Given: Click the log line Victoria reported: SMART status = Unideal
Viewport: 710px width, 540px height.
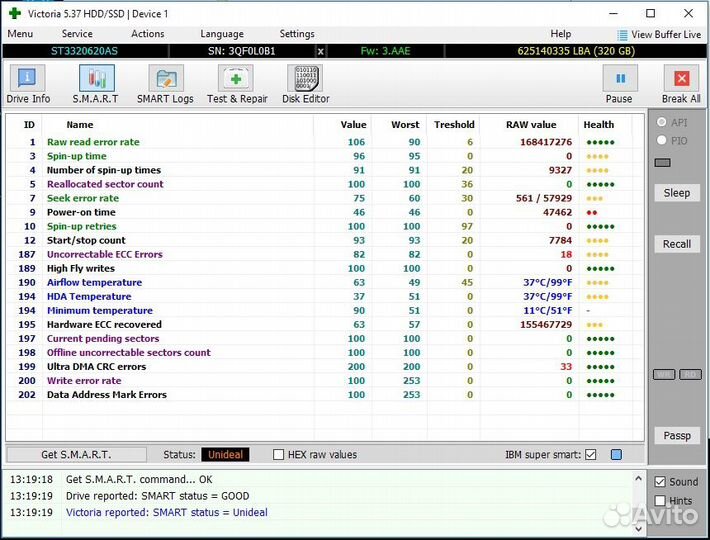Looking at the screenshot, I should click(x=167, y=512).
